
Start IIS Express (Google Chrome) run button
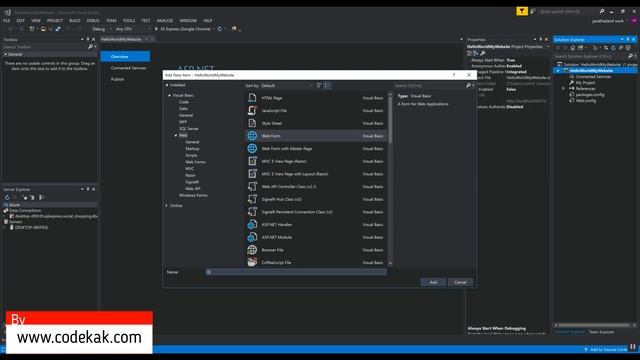click(x=183, y=29)
